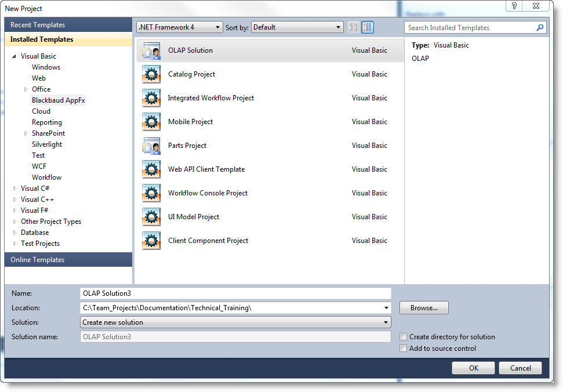Click the OK button
The width and height of the screenshot is (563, 392).
(x=473, y=368)
